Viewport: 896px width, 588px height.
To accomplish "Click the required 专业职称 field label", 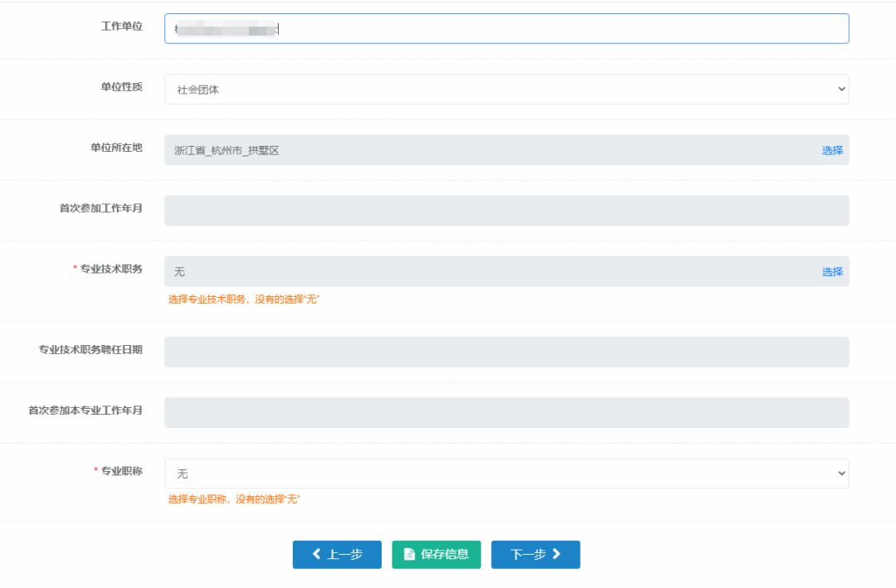I will coord(121,471).
